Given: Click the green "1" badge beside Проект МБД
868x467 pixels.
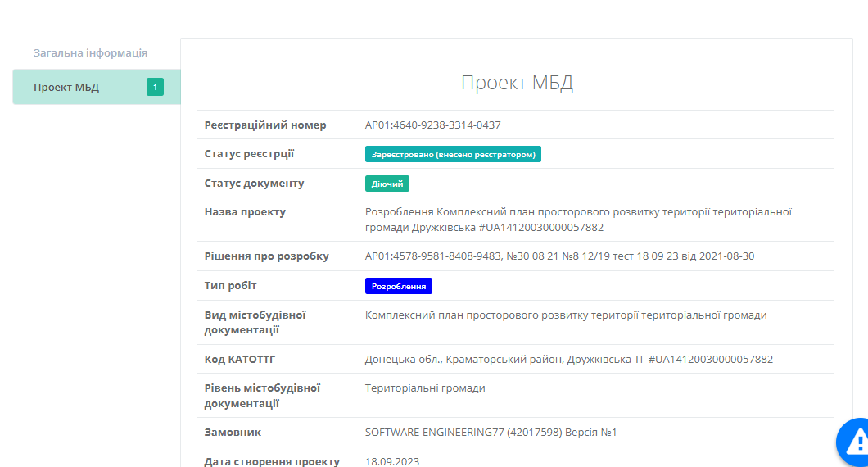Looking at the screenshot, I should tap(155, 87).
